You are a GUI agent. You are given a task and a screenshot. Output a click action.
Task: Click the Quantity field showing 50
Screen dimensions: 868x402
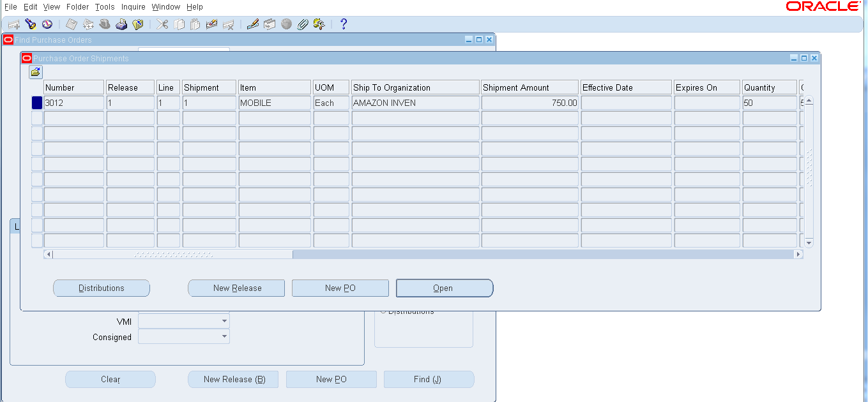[x=770, y=103]
